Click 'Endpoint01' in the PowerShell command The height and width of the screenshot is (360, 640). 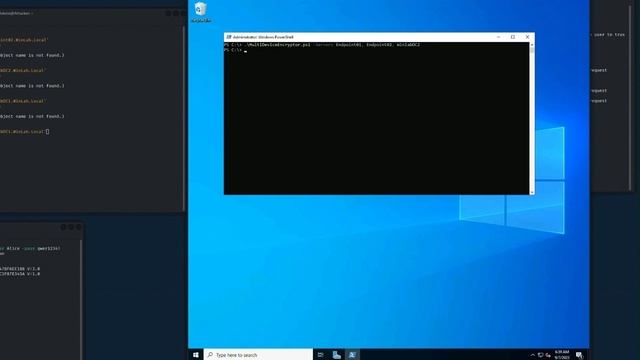click(348, 45)
